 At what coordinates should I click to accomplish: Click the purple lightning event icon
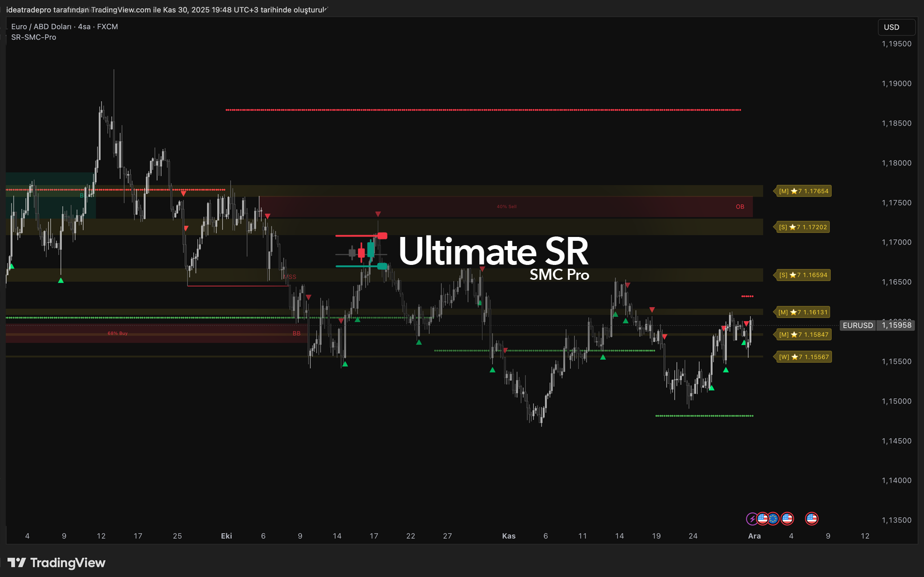click(751, 519)
